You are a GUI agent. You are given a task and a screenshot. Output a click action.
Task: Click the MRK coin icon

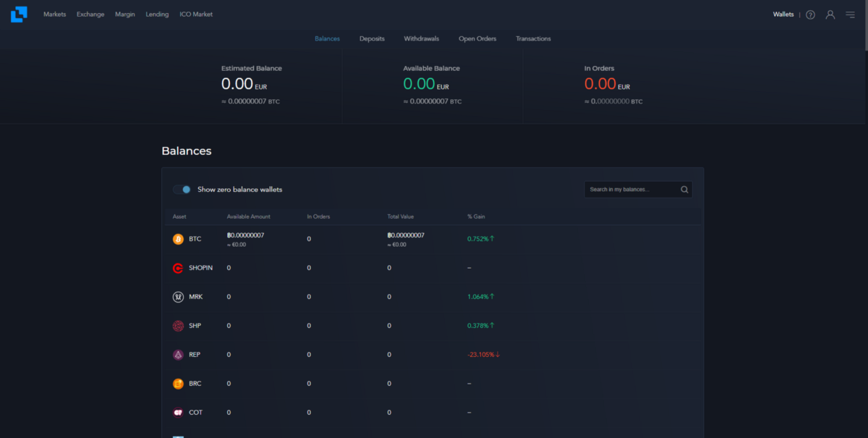coord(178,297)
